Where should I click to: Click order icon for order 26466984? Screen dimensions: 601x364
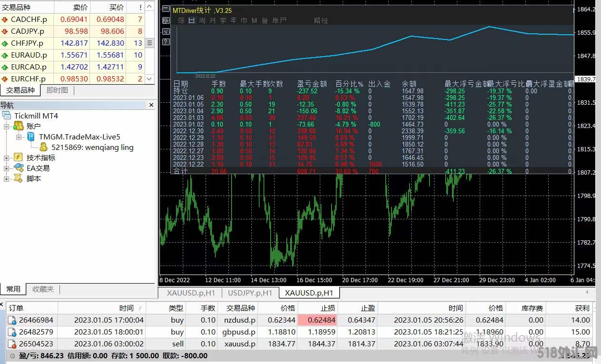[x=12, y=320]
